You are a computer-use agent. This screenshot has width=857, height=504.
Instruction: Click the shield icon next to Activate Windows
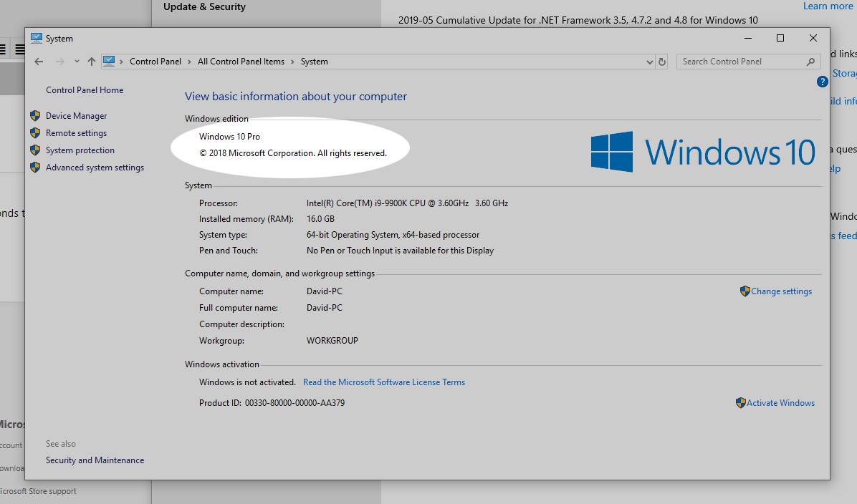click(741, 403)
